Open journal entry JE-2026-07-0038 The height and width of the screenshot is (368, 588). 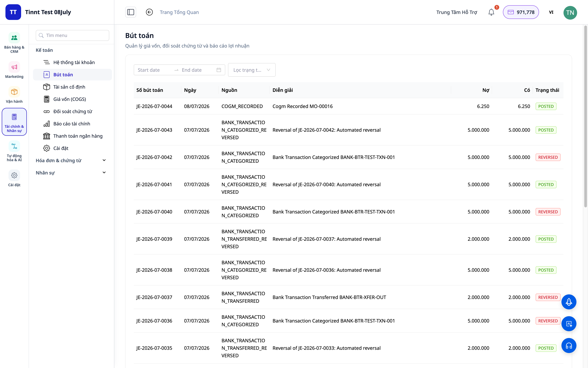click(x=154, y=270)
